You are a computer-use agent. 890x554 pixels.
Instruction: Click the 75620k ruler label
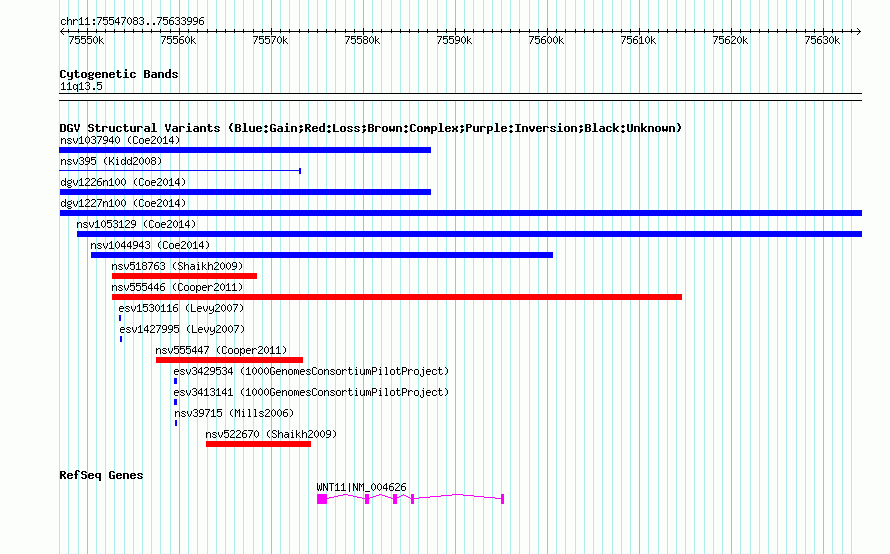click(x=730, y=40)
